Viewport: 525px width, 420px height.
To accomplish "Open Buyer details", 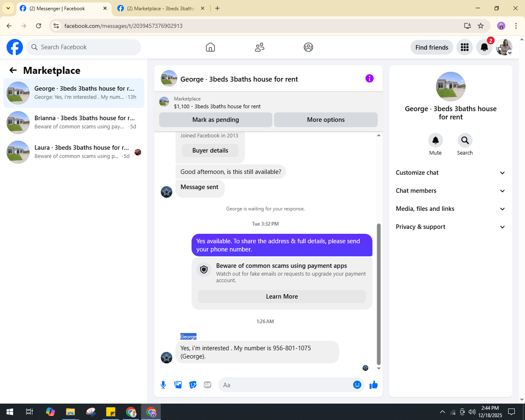I will tap(210, 151).
